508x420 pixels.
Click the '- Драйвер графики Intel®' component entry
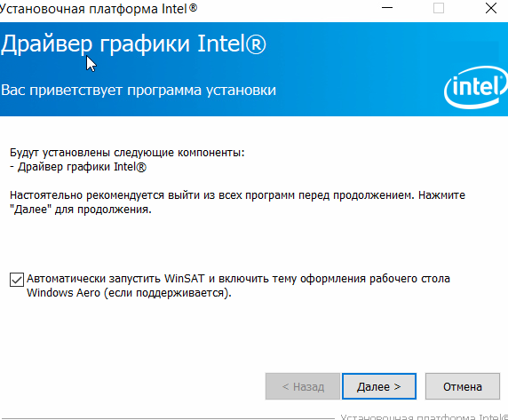tap(78, 167)
